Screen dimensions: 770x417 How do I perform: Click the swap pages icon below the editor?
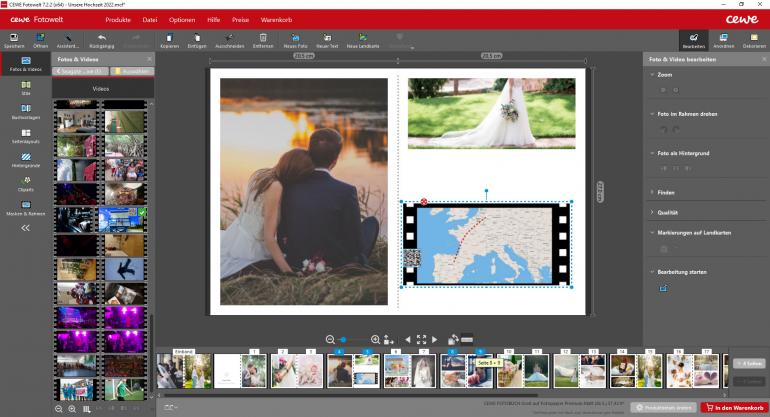453,339
